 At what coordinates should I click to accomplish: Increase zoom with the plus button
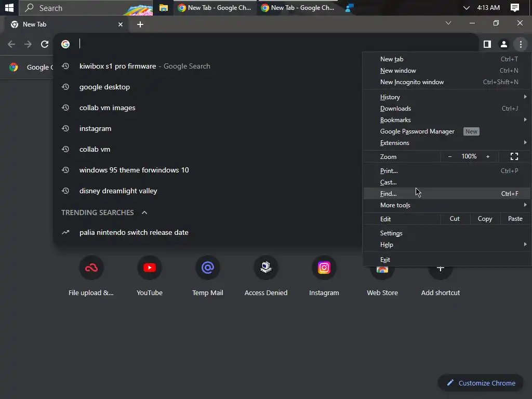click(x=488, y=156)
